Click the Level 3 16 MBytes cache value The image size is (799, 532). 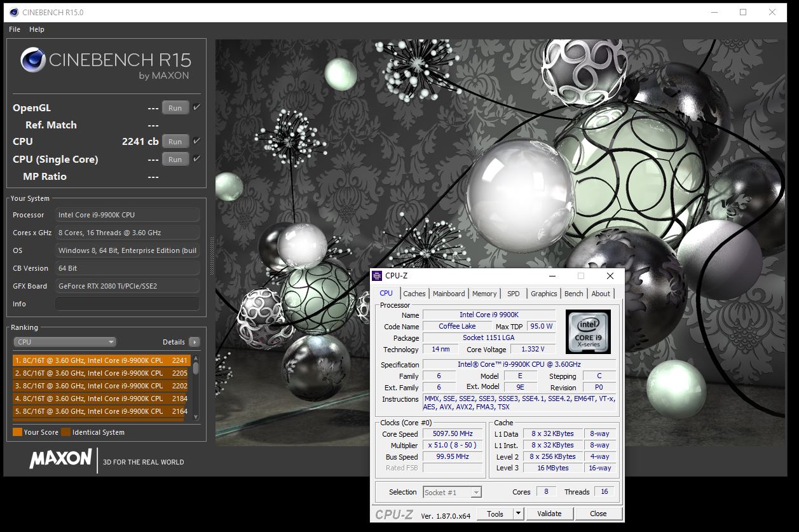pos(552,468)
